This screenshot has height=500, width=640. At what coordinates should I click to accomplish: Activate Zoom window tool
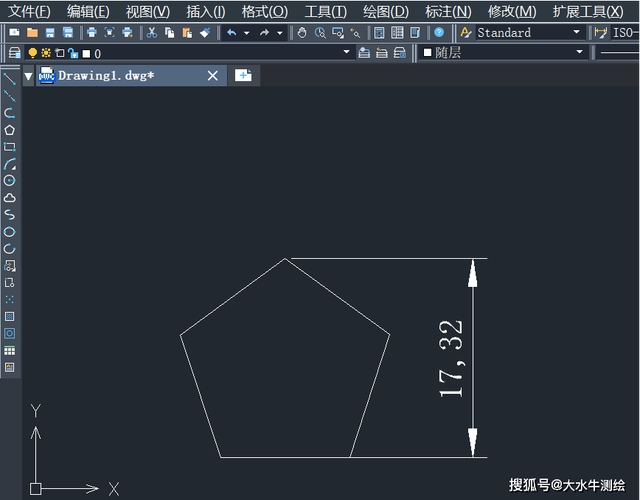(x=338, y=32)
